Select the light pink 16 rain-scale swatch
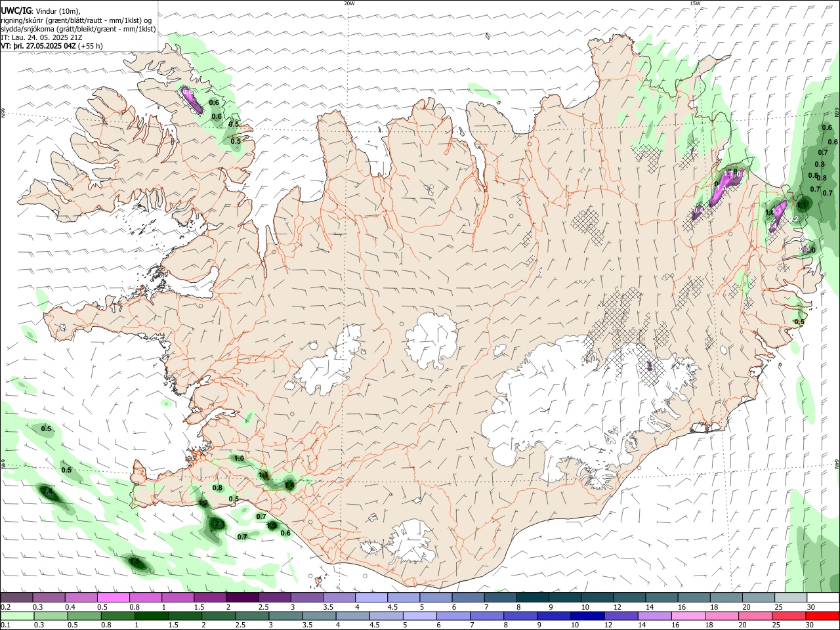 tap(688, 616)
